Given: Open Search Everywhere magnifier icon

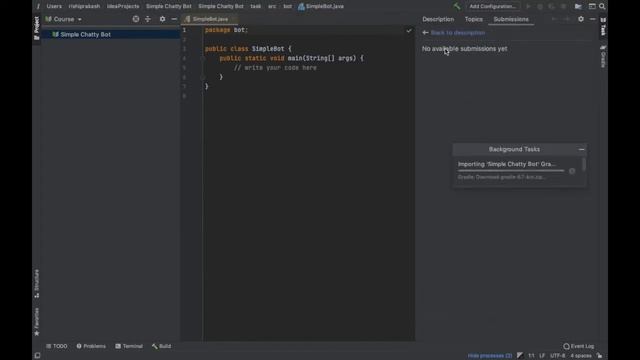Looking at the screenshot, I should 602,6.
